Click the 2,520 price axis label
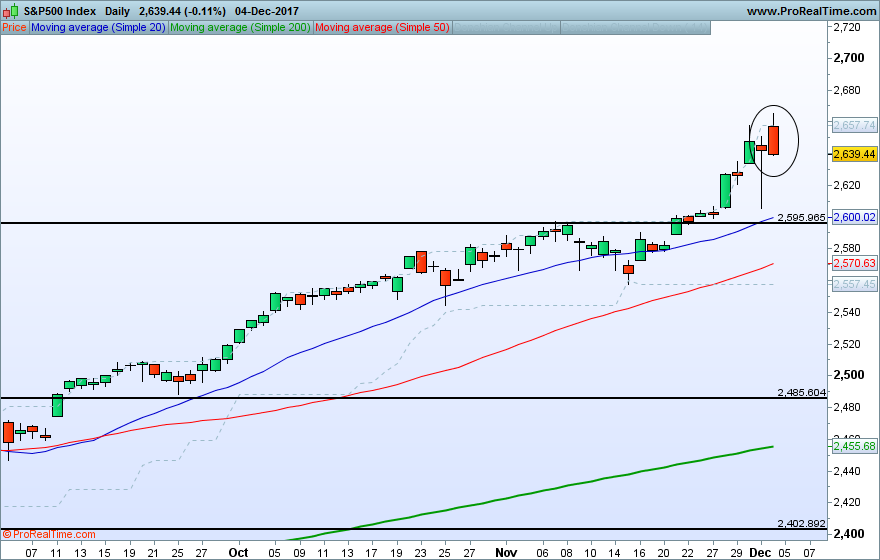Viewport: 880px width, 560px height. tap(847, 344)
